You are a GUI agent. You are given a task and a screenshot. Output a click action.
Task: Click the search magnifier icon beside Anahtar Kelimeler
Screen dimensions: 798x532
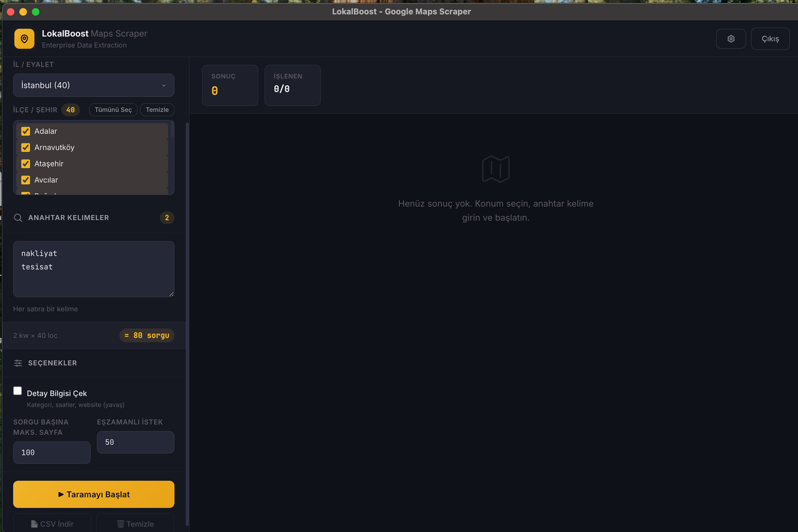coord(18,218)
